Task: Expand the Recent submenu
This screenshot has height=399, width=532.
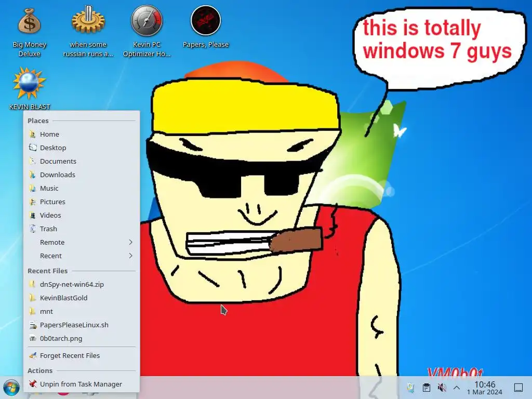Action: (82, 256)
